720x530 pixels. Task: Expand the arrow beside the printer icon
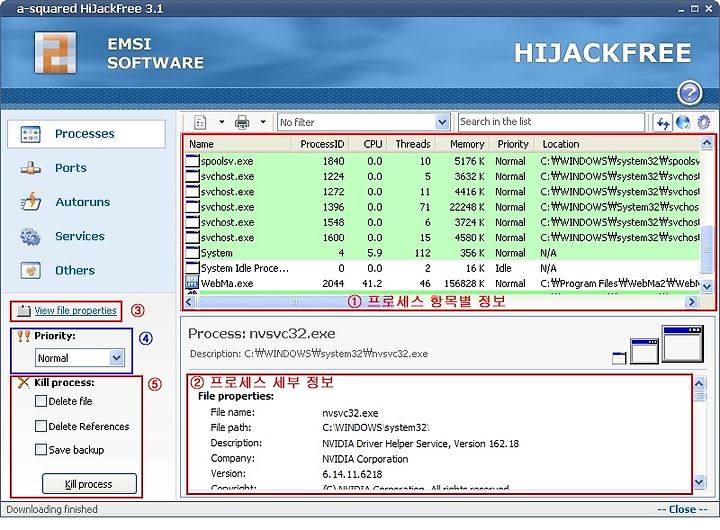pyautogui.click(x=263, y=122)
